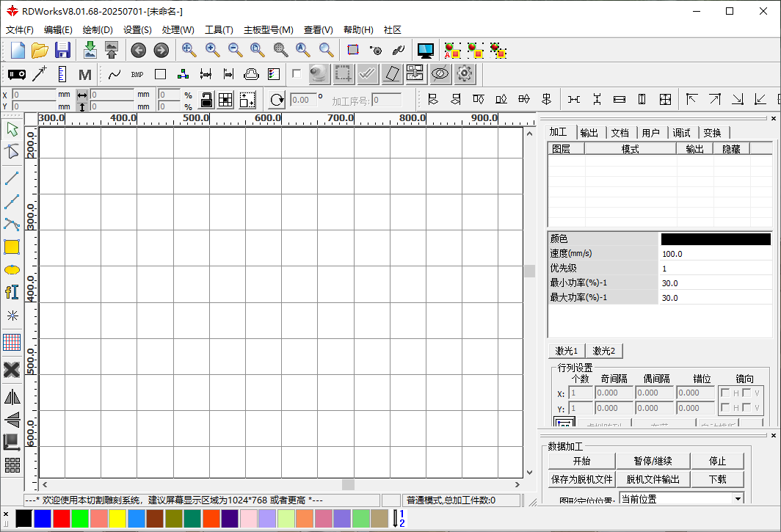This screenshot has width=781, height=532.
Task: Switch to the 输出 tab
Action: pyautogui.click(x=589, y=133)
